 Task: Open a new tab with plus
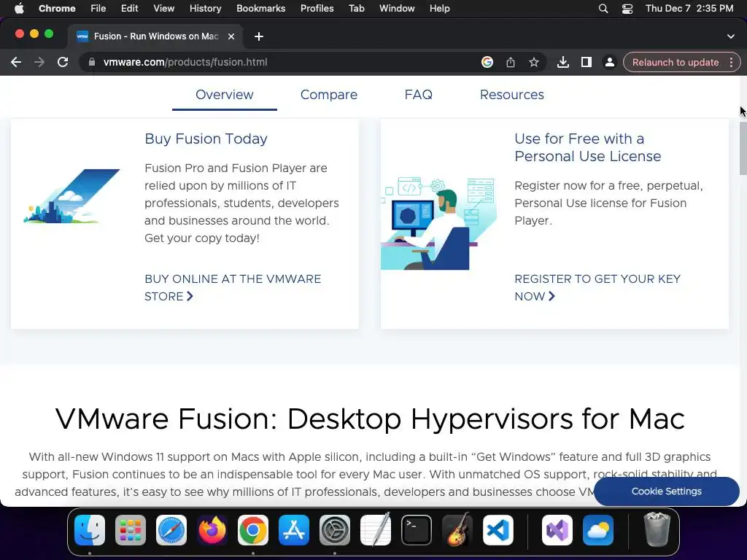pyautogui.click(x=259, y=36)
